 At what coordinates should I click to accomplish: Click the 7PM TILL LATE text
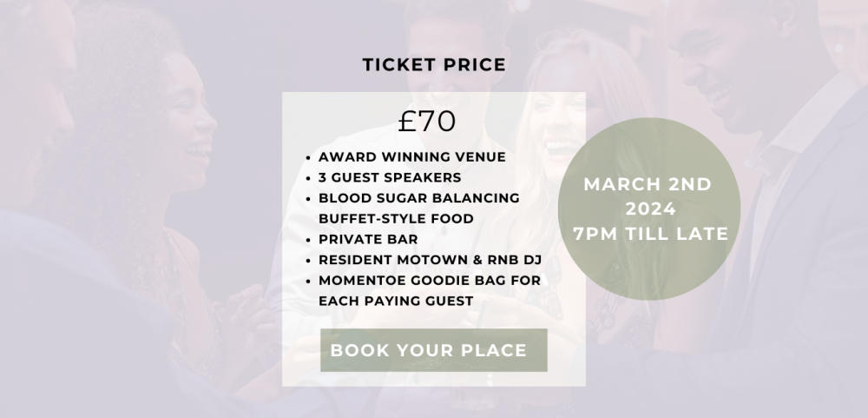[650, 234]
